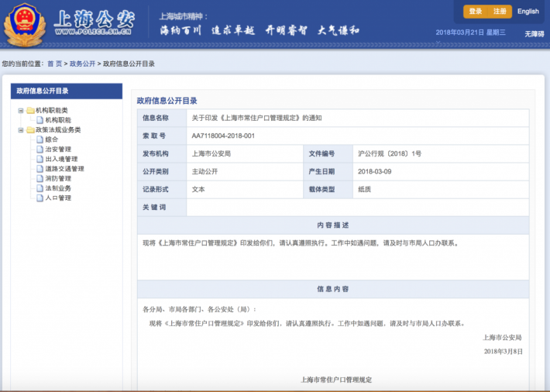Viewport: 550px width, 392px height.
Task: Click the document icon beside 治安管理
Action: tap(40, 150)
